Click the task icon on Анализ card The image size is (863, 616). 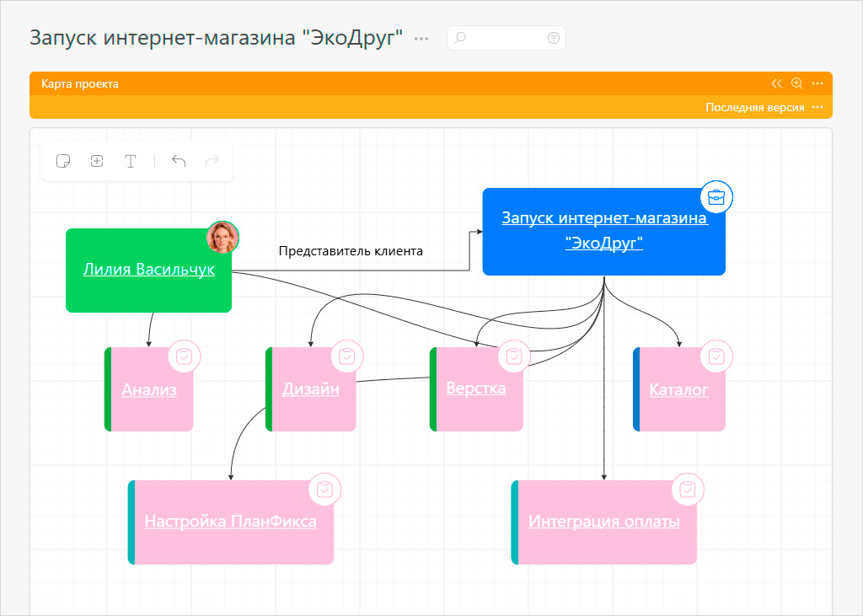click(x=184, y=356)
